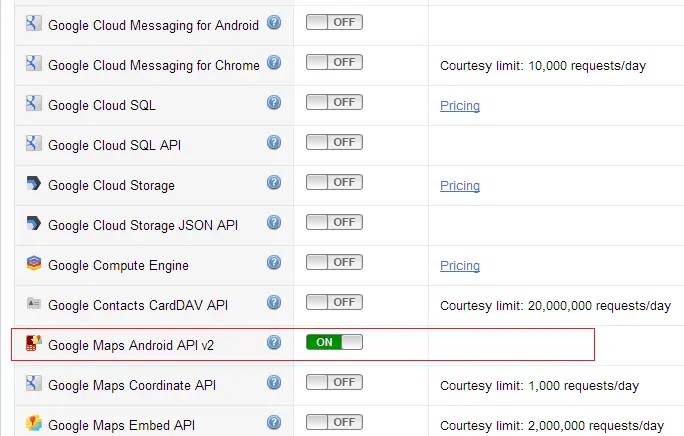Open help for Google Maps Android API v2
The height and width of the screenshot is (436, 684).
point(274,343)
